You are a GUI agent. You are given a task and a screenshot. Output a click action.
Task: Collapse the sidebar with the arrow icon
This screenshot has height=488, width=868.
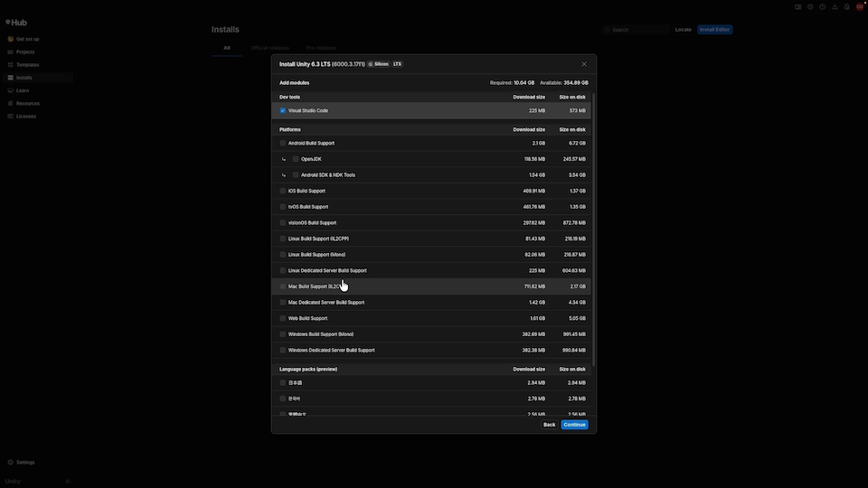[68, 482]
